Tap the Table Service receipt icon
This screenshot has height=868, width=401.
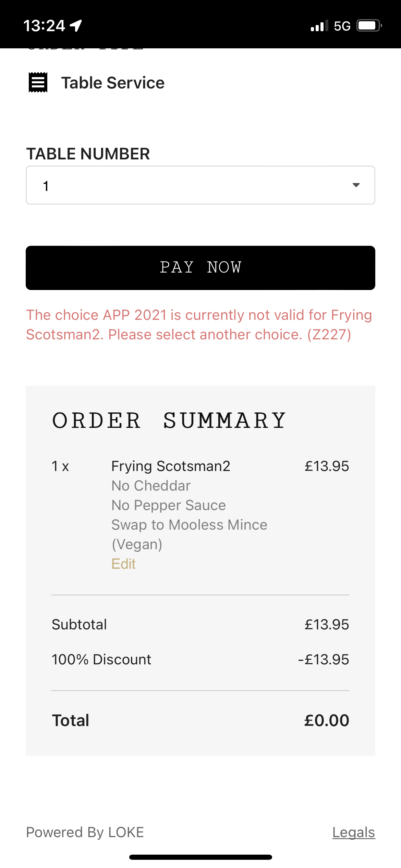point(38,83)
